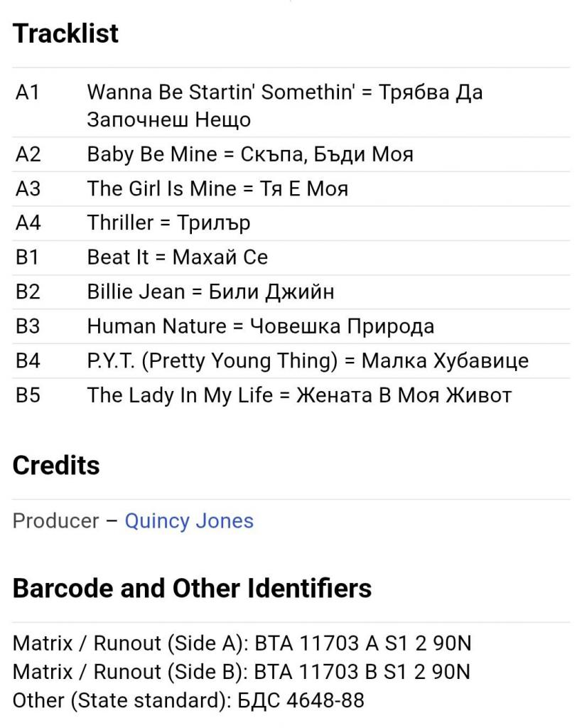
Task: Click the Barcode and Other Identifiers heading
Action: [x=192, y=588]
